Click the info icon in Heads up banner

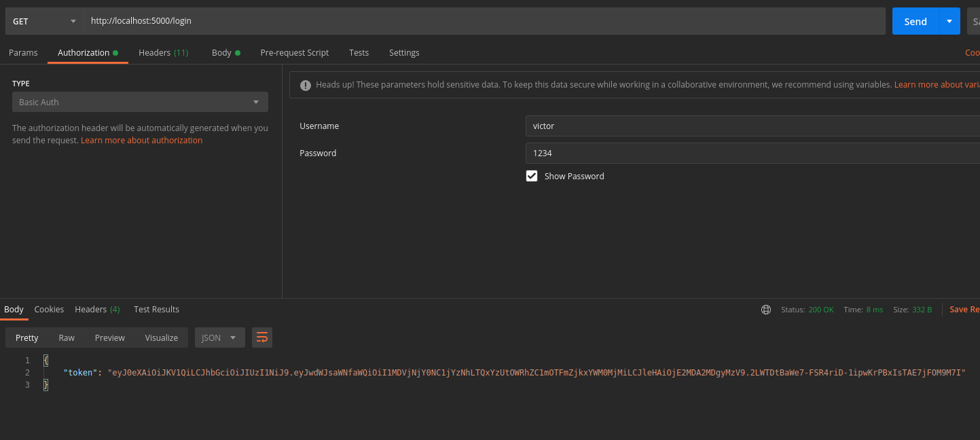pos(305,85)
